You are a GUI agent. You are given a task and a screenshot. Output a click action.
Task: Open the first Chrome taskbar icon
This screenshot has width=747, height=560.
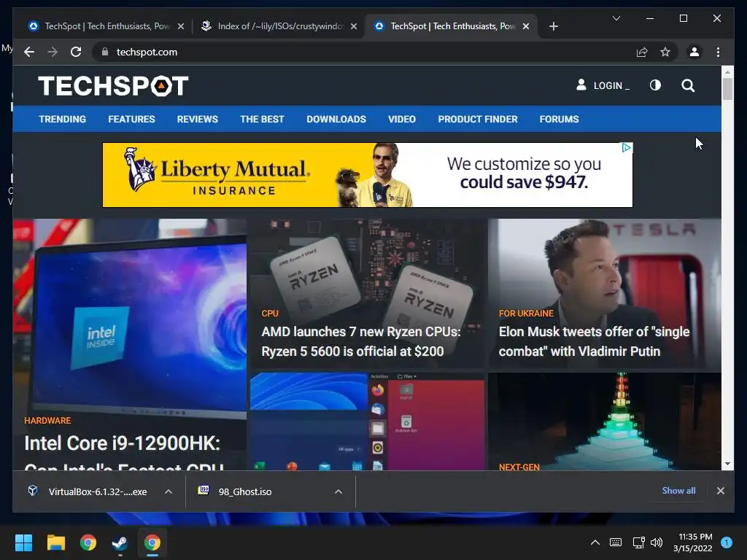coord(88,542)
